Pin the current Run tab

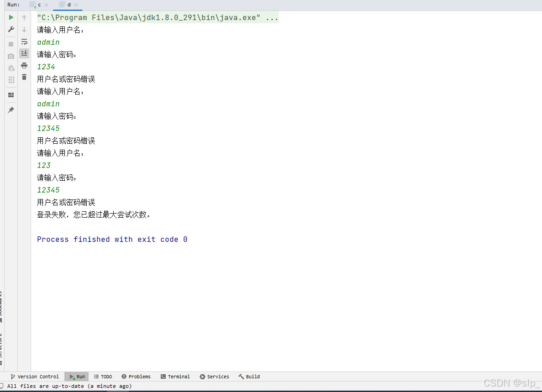(11, 110)
